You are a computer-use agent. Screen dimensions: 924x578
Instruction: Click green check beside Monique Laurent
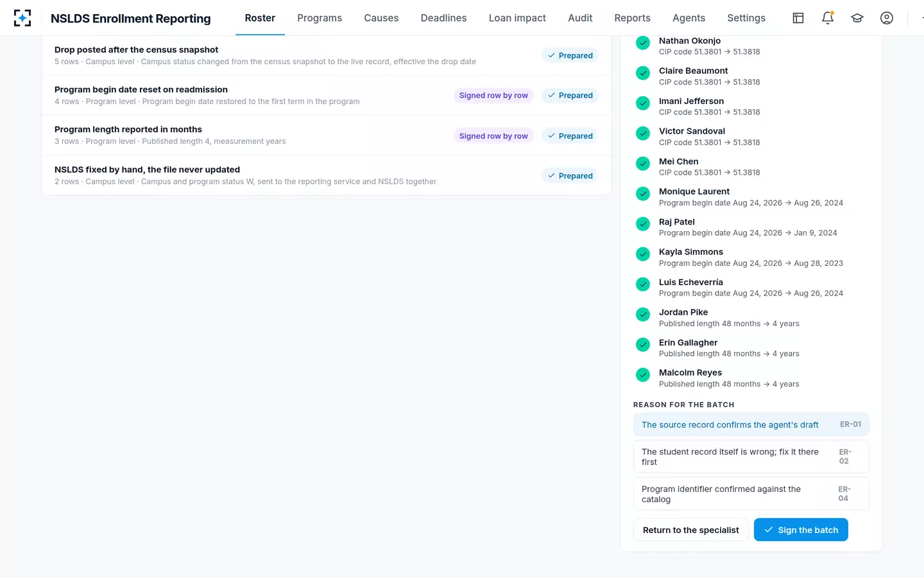tap(643, 194)
